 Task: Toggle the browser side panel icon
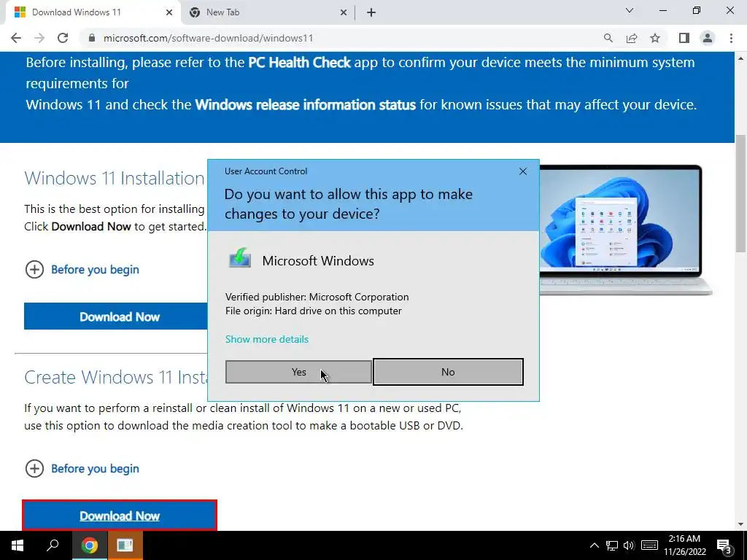(684, 38)
